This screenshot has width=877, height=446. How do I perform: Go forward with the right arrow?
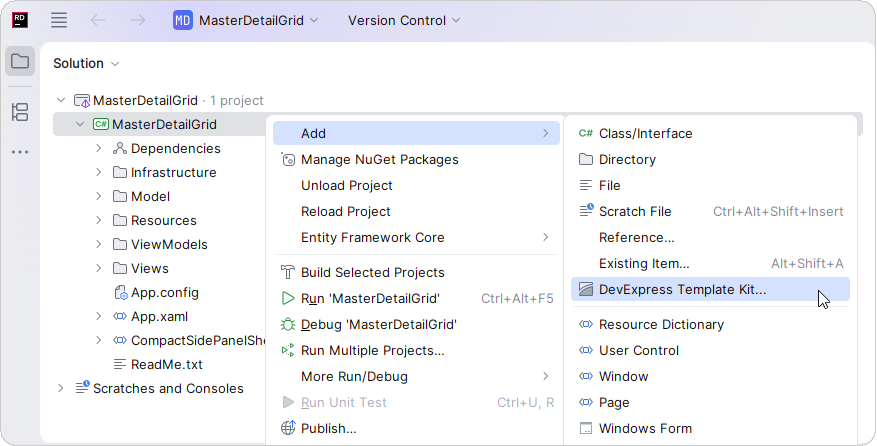tap(138, 20)
